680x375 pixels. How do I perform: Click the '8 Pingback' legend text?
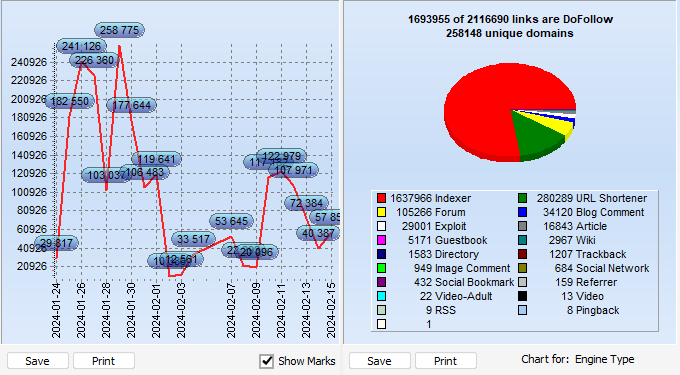click(593, 310)
